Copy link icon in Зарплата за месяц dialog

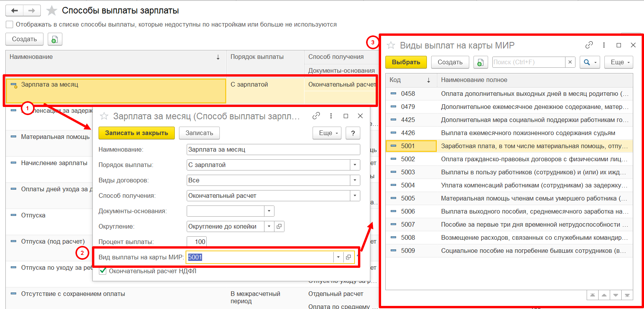[316, 116]
